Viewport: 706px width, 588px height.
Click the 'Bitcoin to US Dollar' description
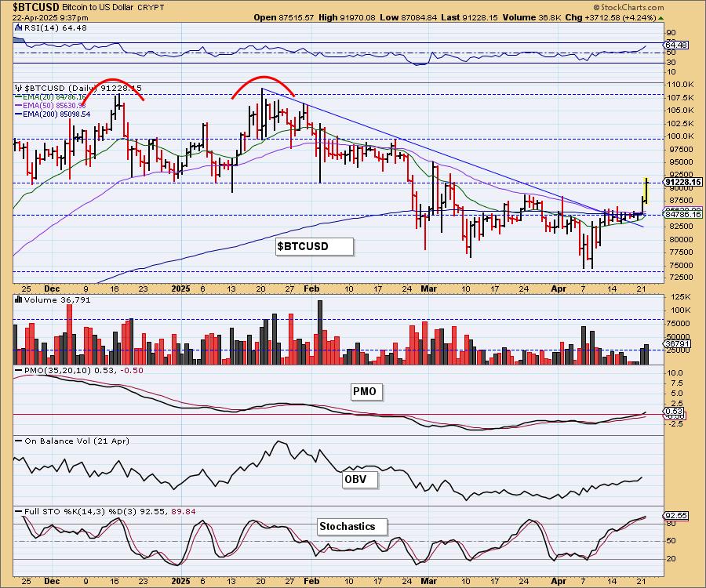coord(100,8)
